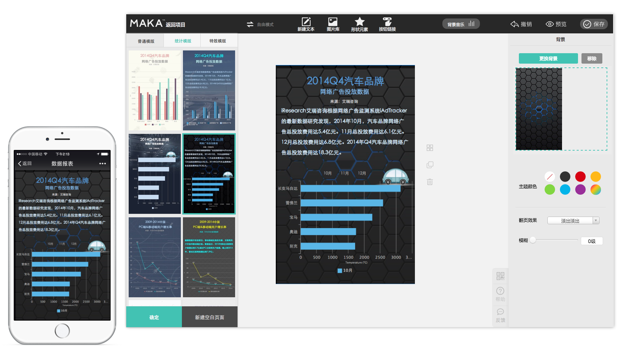Choose the green theme color
This screenshot has height=364, width=626.
pos(550,189)
